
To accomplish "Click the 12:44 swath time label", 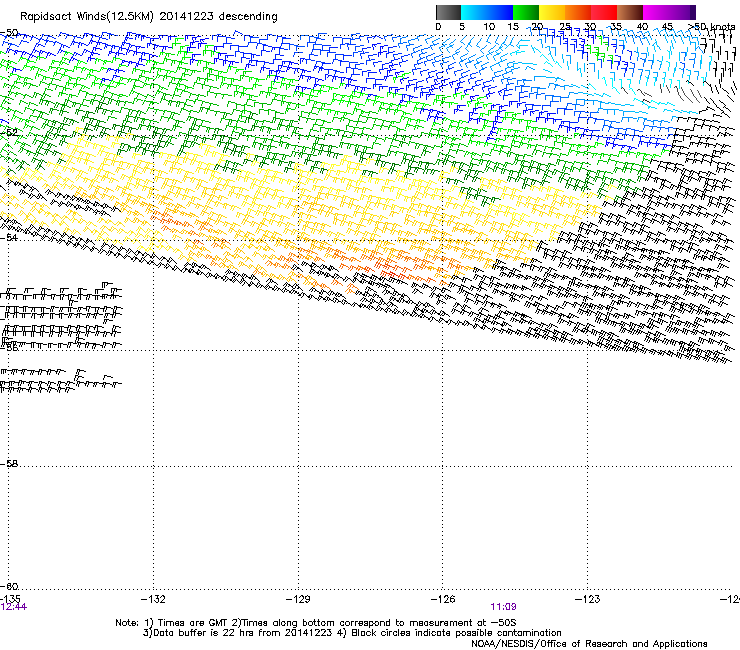I will [x=13, y=607].
